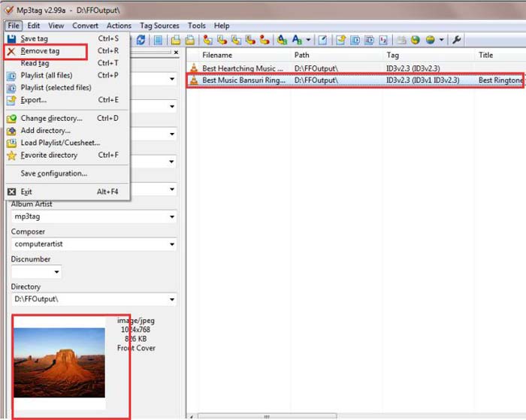This screenshot has height=420, width=526.
Task: Click the Best Ringtone title cell
Action: [501, 80]
